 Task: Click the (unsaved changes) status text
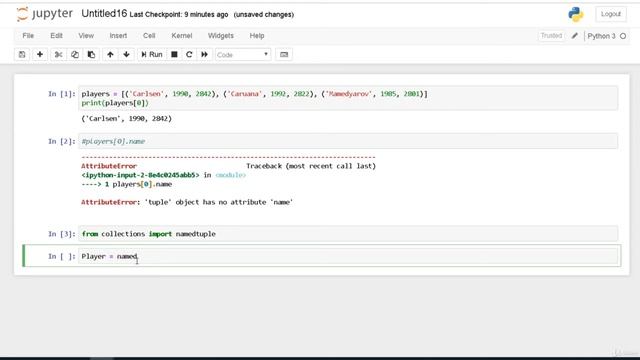[x=264, y=14]
